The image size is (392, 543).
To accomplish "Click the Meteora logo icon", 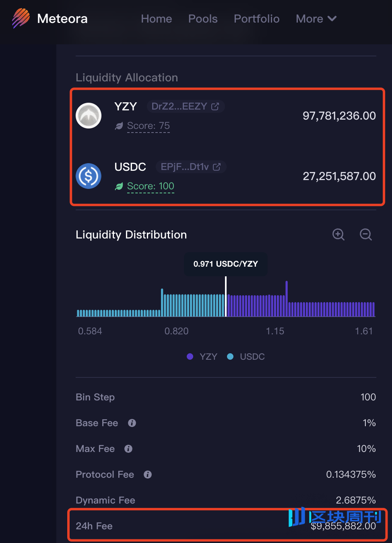I will [x=21, y=19].
